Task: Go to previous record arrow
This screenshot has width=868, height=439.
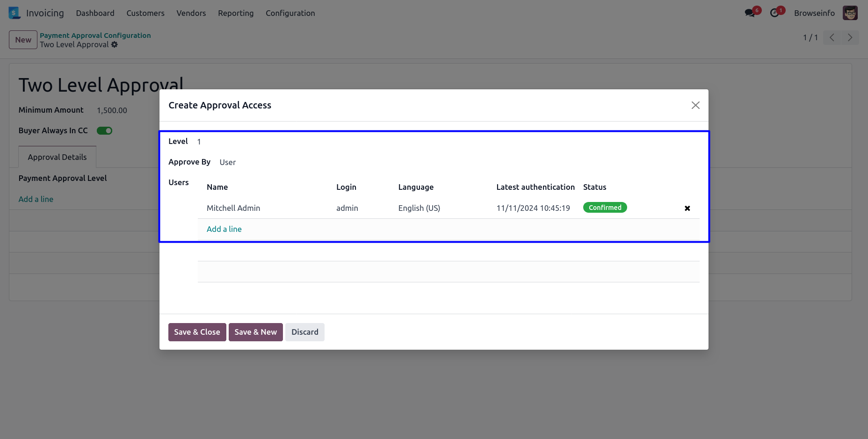Action: click(832, 38)
